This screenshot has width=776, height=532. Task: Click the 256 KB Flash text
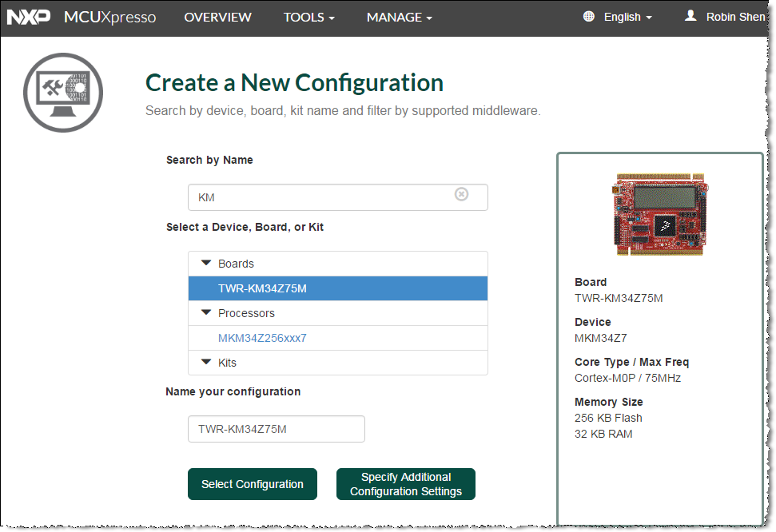click(608, 419)
